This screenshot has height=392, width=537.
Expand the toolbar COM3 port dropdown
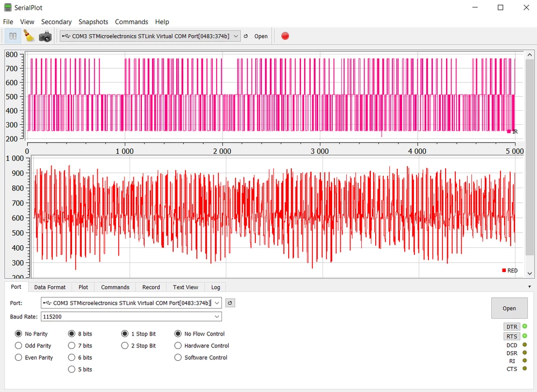[x=235, y=36]
